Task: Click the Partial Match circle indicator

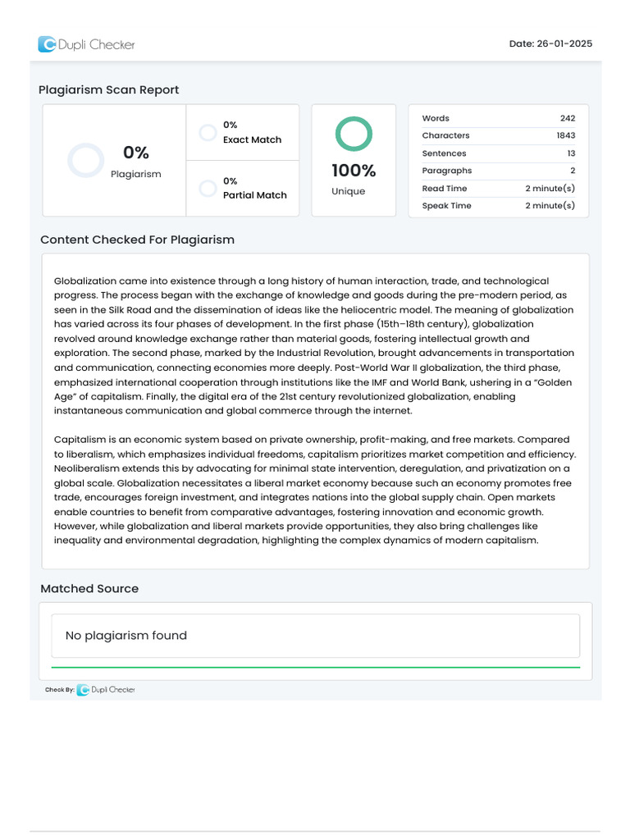Action: coord(208,188)
